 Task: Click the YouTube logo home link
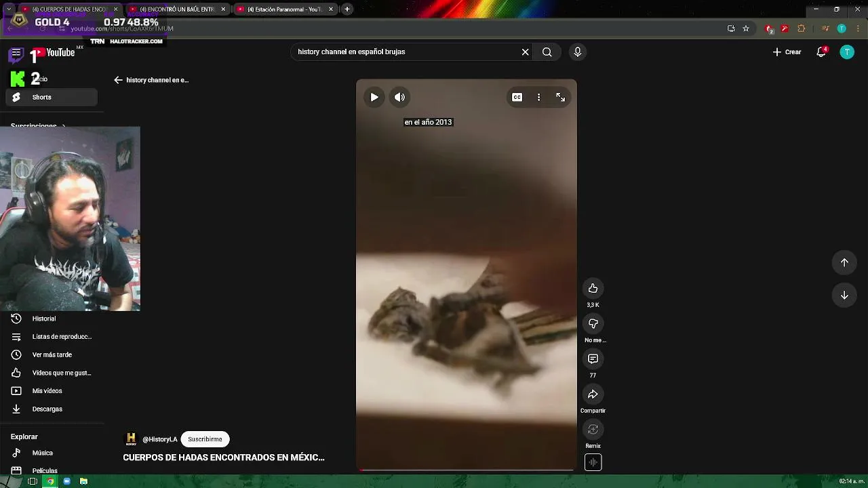[54, 53]
